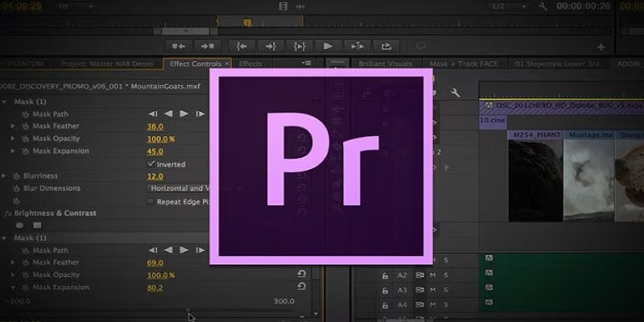Play the program monitor preview
644x322 pixels.
328,47
